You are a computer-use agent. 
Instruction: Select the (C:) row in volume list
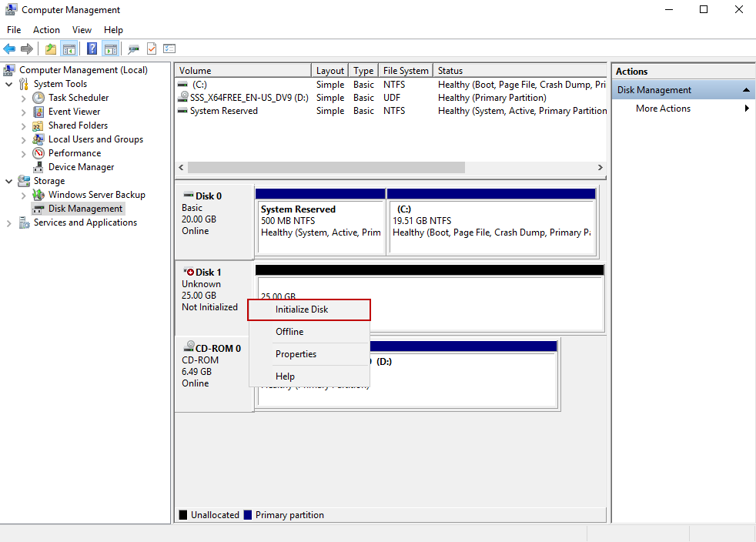click(391, 85)
